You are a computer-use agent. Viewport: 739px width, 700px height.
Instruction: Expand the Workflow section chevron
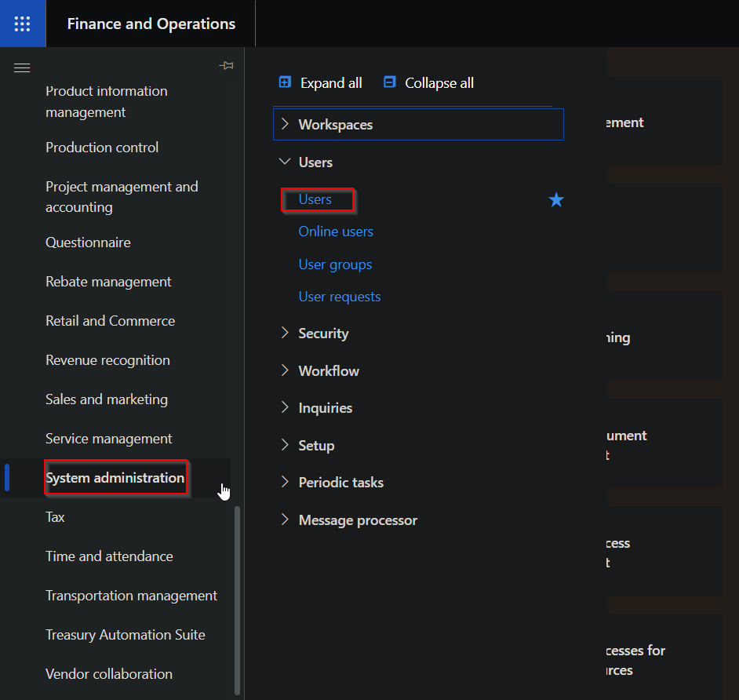[x=285, y=370]
